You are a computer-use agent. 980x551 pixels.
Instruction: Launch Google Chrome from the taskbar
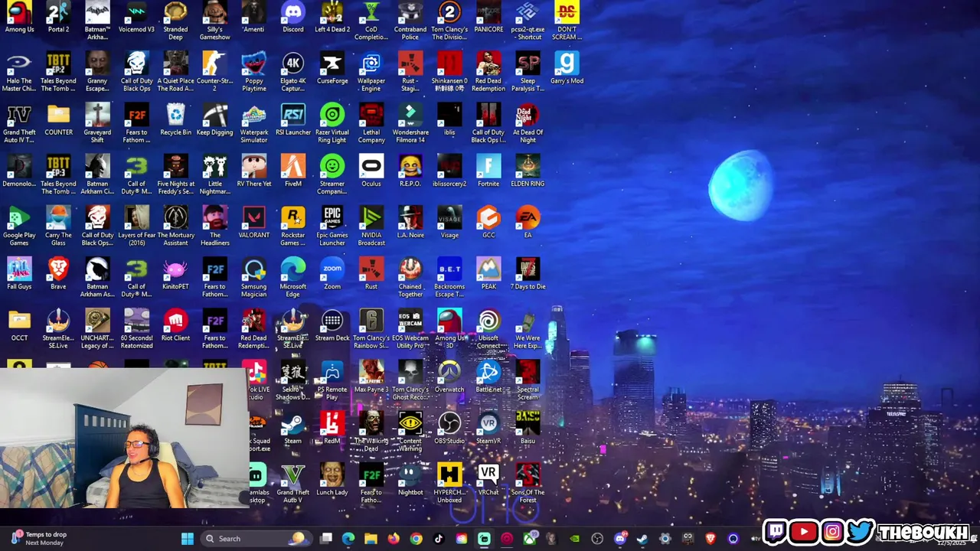click(x=416, y=539)
